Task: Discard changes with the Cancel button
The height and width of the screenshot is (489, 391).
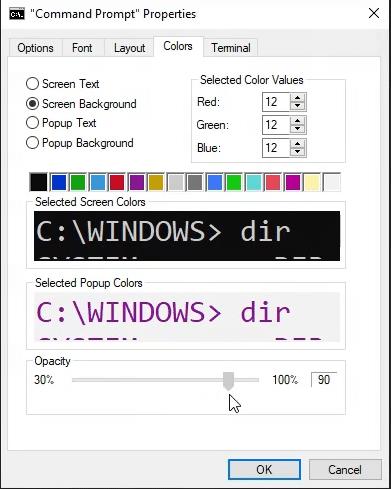Action: click(x=345, y=470)
